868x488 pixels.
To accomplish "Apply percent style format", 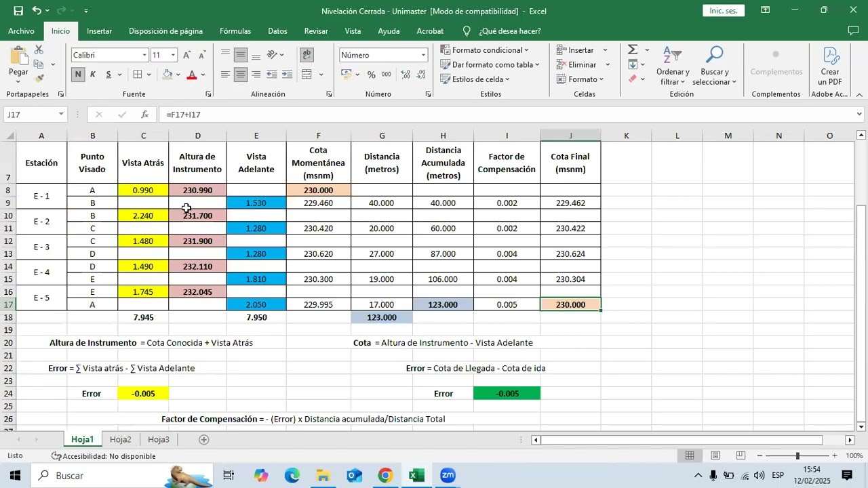I will [x=371, y=75].
